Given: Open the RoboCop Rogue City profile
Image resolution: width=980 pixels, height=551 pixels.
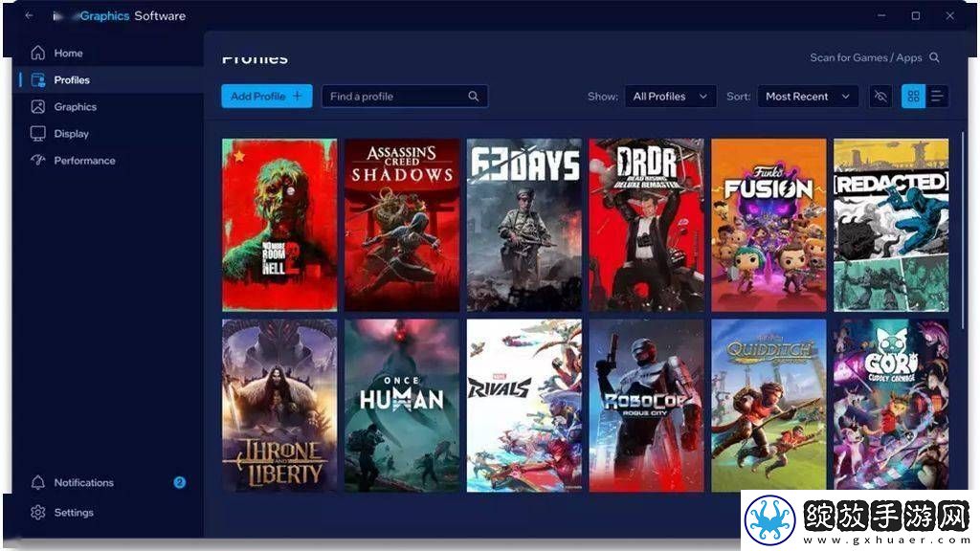Looking at the screenshot, I should click(646, 406).
